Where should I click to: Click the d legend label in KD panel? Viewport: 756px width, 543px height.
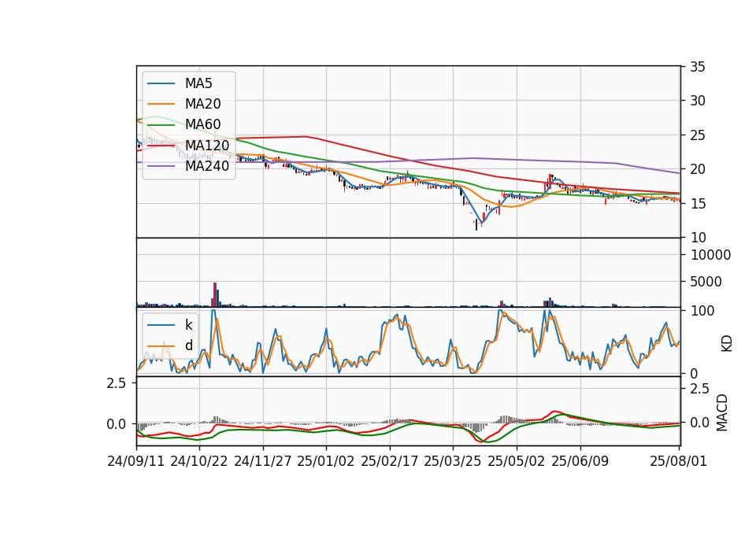188,345
